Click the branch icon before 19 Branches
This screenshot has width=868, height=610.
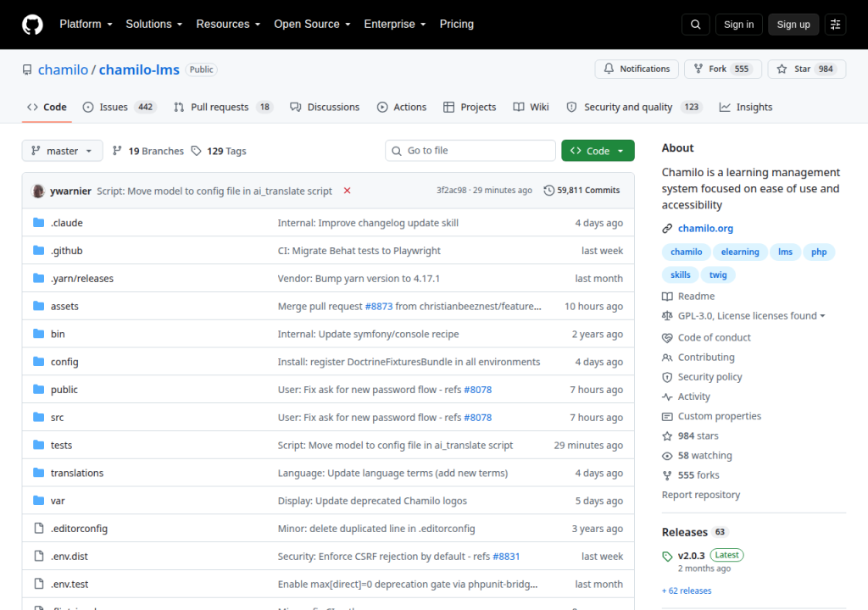coord(117,151)
